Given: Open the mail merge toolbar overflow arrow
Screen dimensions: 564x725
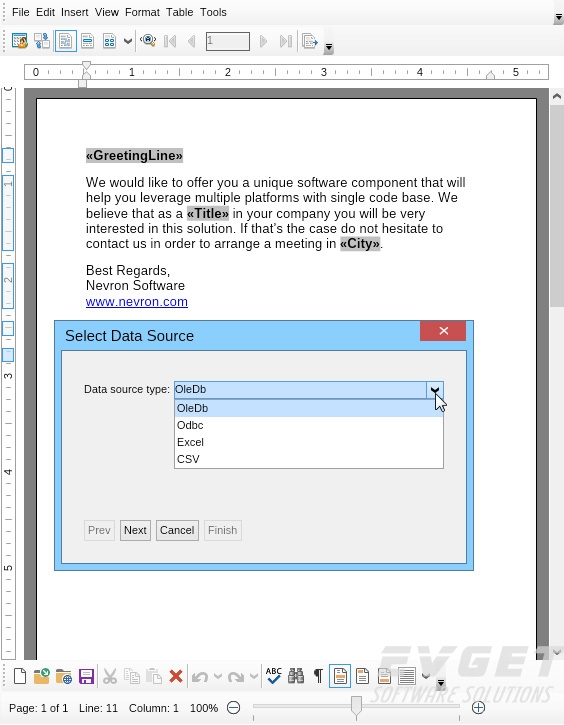Looking at the screenshot, I should 329,47.
